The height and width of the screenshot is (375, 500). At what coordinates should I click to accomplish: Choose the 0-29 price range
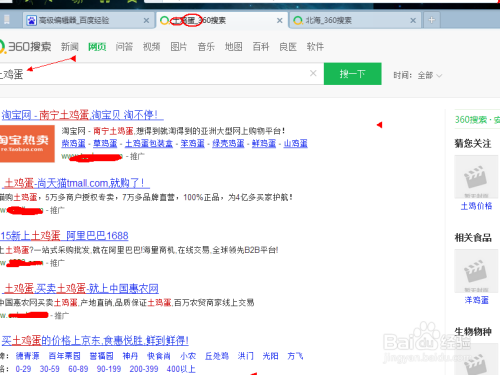click(x=23, y=369)
